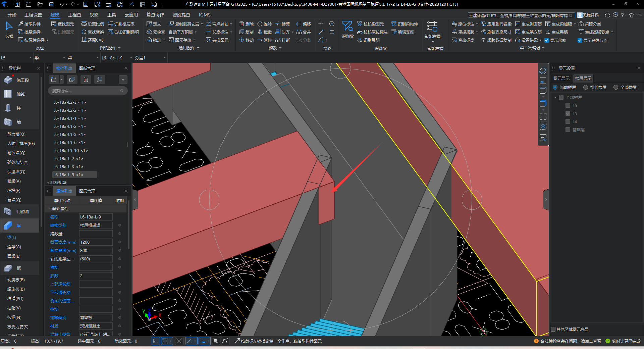
Task: Click the 移动 move tool
Action: tap(247, 40)
